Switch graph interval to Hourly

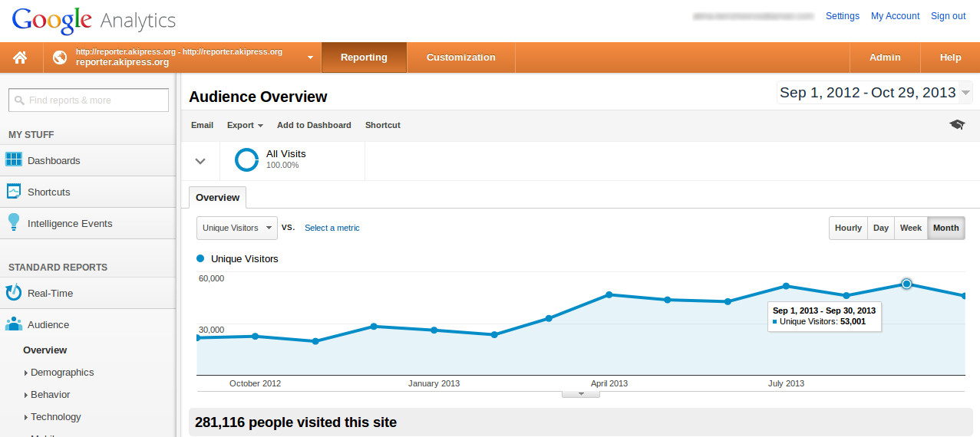point(848,228)
